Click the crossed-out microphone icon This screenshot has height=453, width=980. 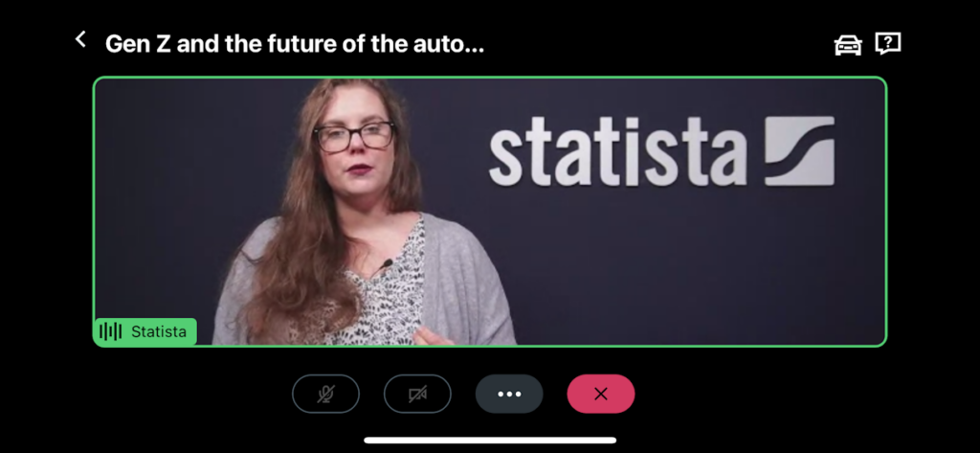(325, 394)
